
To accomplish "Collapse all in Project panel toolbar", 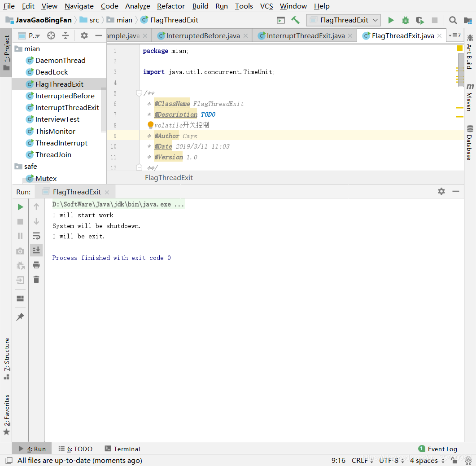I will [66, 36].
